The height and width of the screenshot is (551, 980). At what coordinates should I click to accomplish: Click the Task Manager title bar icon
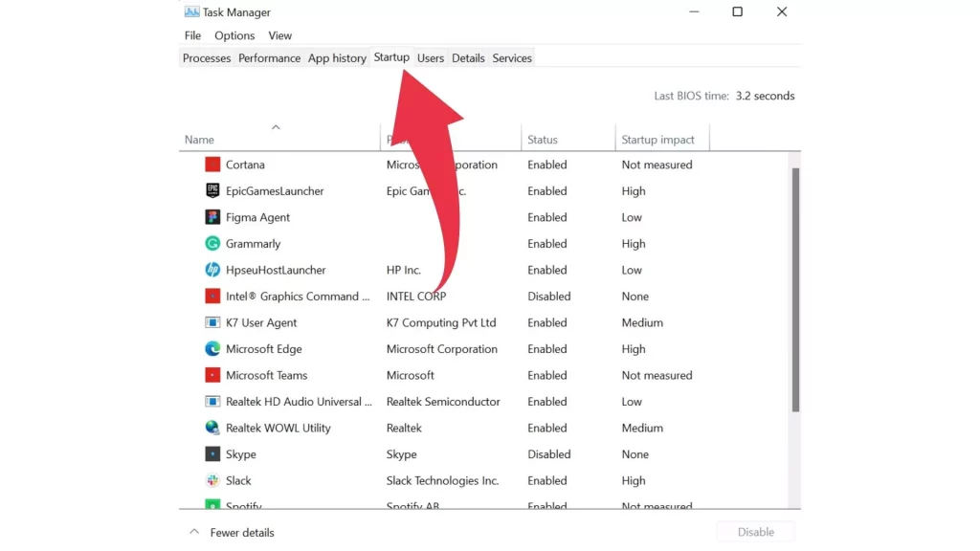tap(191, 11)
